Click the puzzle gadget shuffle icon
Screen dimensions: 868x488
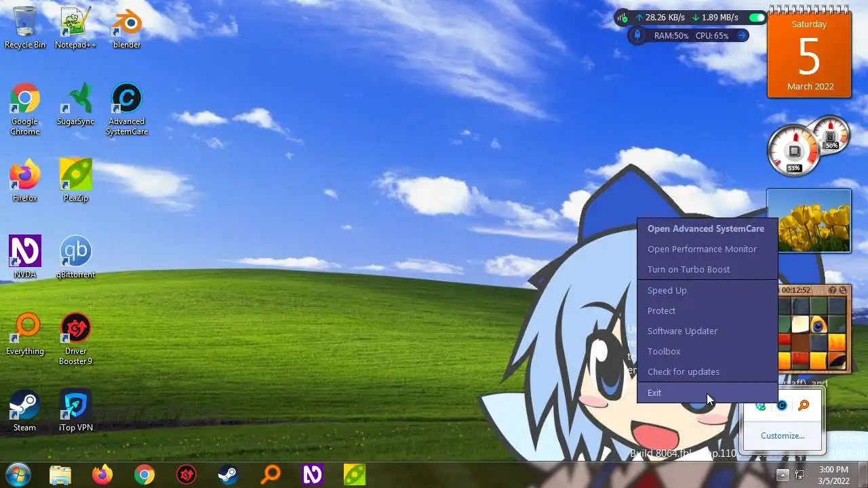(x=843, y=290)
